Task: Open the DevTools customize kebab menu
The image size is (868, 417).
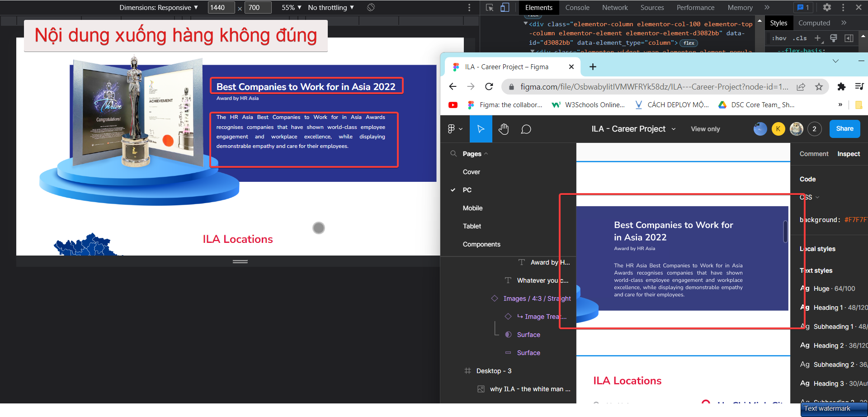Action: click(843, 8)
